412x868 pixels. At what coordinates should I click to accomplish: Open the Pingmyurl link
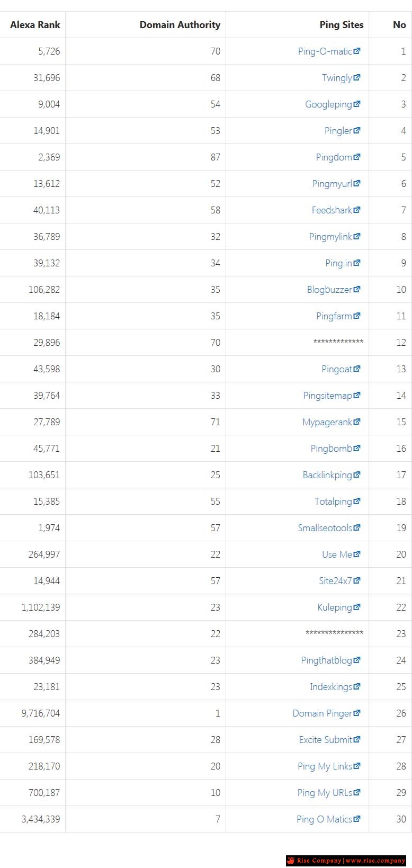point(332,184)
